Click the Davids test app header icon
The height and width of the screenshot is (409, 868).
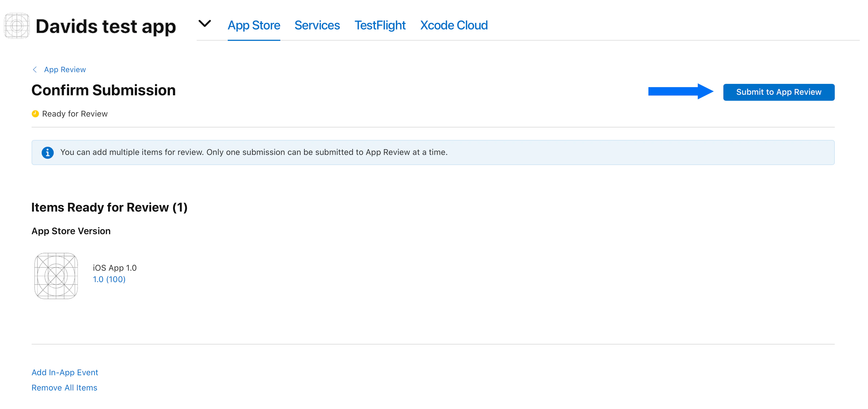(x=17, y=26)
